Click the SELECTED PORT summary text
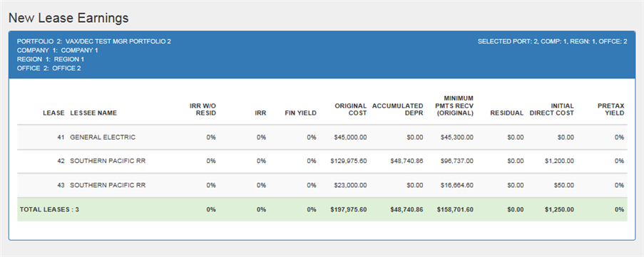The image size is (644, 257). coord(553,41)
